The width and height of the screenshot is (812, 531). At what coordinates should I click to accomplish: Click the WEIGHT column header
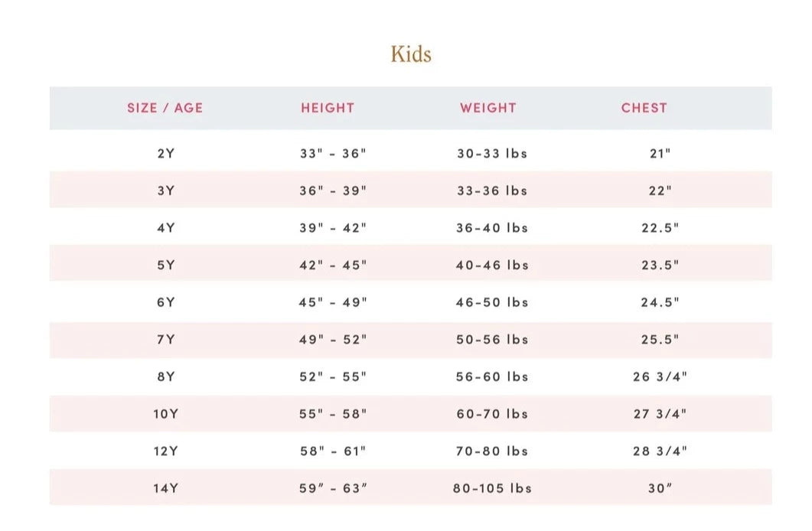(488, 108)
